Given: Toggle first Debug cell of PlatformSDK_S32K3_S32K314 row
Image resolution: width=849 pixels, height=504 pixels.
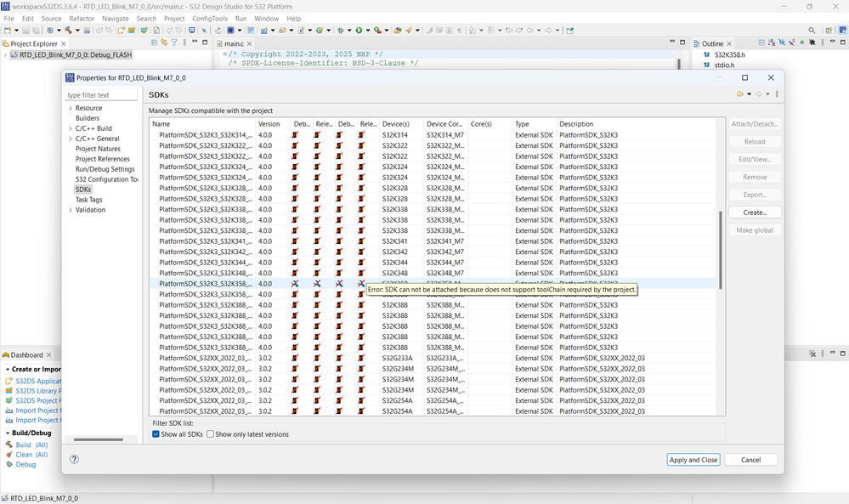Looking at the screenshot, I should click(295, 135).
